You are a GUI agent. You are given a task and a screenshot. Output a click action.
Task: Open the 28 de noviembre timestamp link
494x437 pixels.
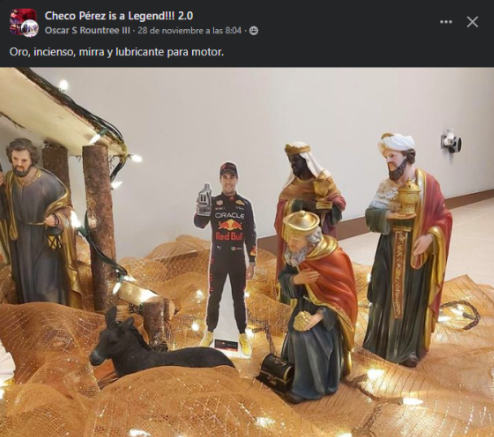click(189, 31)
